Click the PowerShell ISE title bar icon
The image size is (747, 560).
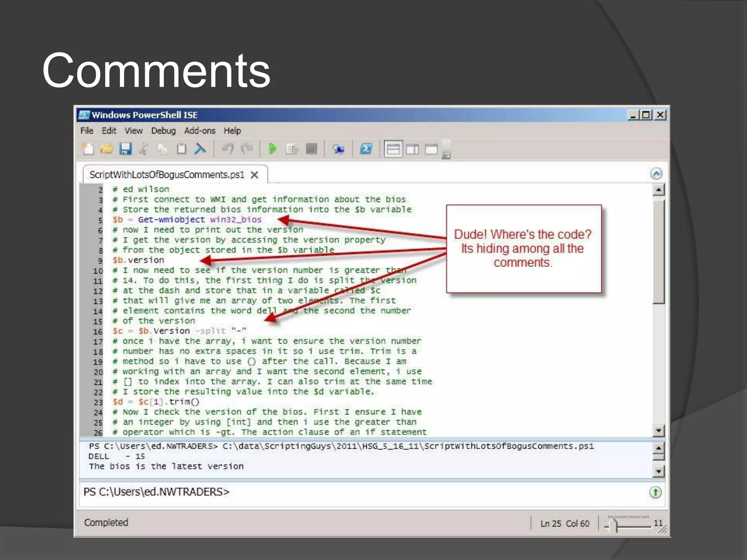pyautogui.click(x=84, y=115)
